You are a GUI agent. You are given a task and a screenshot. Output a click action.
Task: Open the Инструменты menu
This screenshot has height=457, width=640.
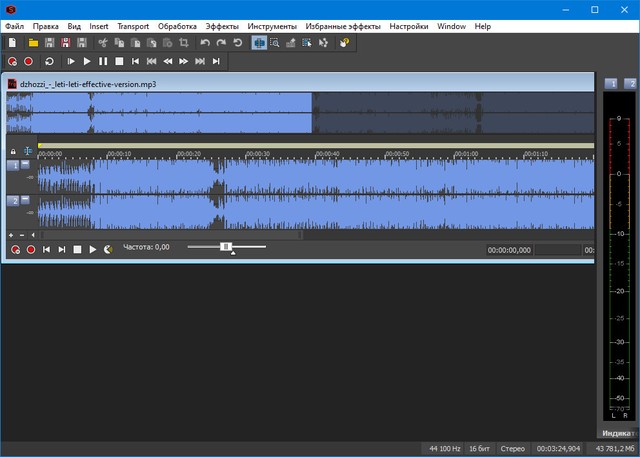(x=273, y=25)
